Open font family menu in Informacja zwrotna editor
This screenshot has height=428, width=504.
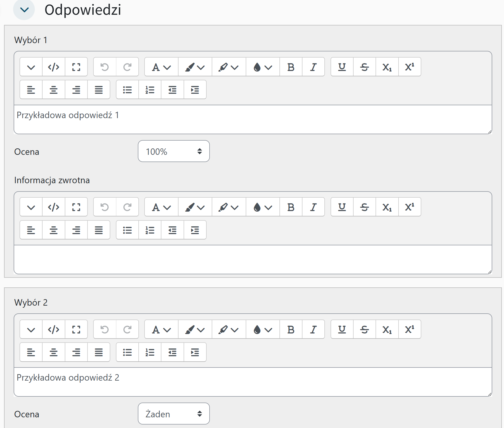(x=161, y=207)
